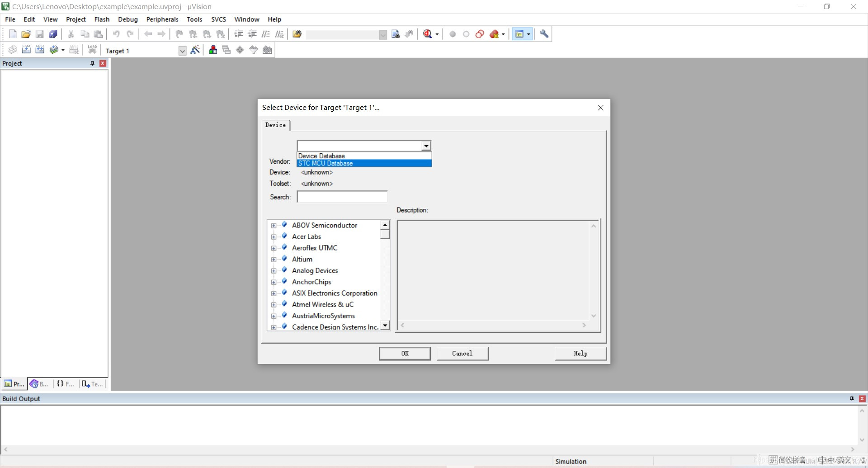The height and width of the screenshot is (468, 868).
Task: Redo the last action
Action: [130, 34]
